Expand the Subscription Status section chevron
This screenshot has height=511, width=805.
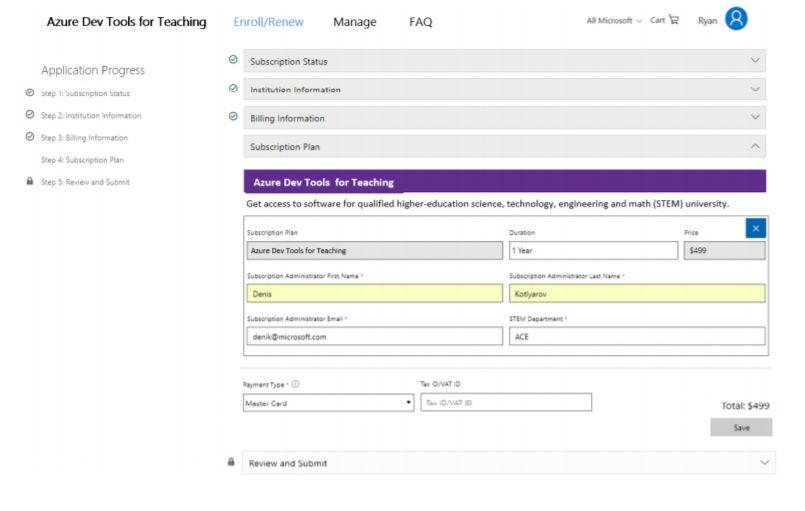(755, 60)
